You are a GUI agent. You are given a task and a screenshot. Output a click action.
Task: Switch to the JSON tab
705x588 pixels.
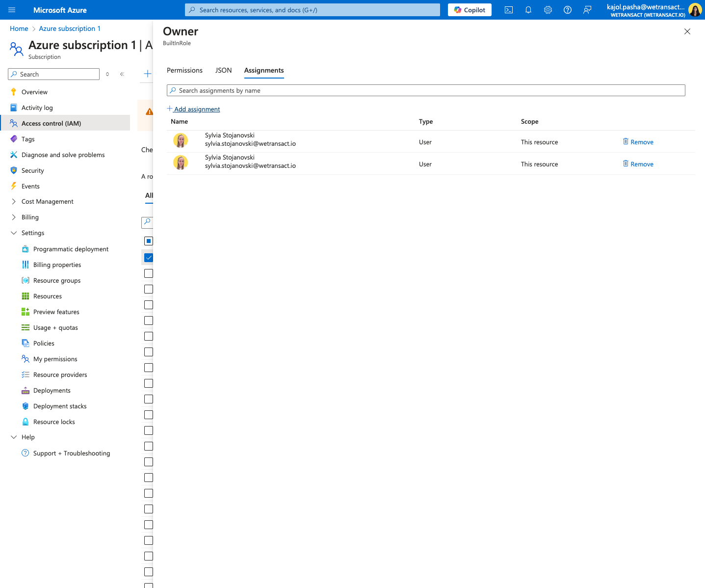point(224,70)
